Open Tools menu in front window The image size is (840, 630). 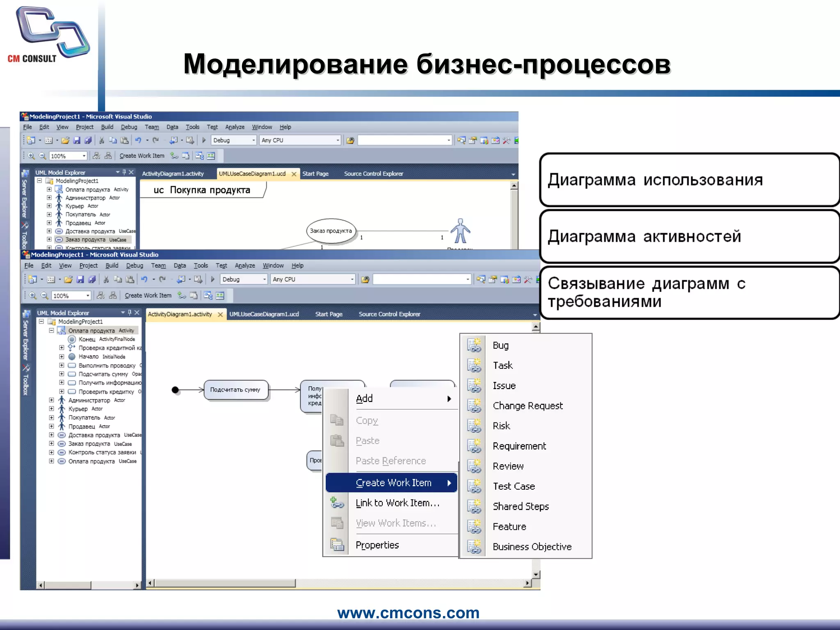[201, 265]
